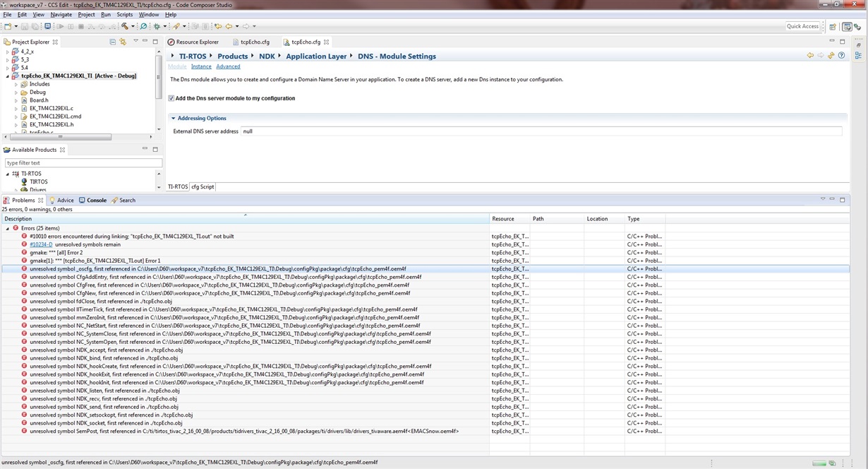Open the Scripts menu
The image size is (868, 469).
[x=124, y=14]
